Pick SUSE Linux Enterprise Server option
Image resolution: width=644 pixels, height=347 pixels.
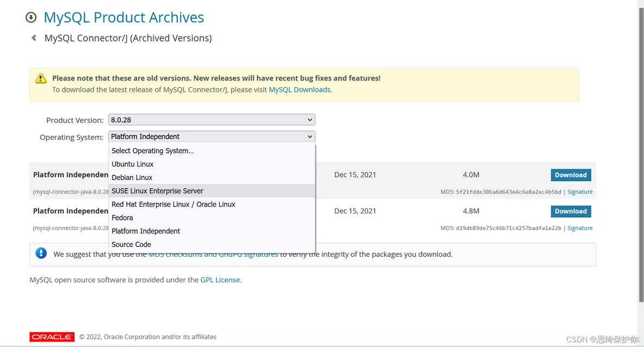click(x=212, y=191)
